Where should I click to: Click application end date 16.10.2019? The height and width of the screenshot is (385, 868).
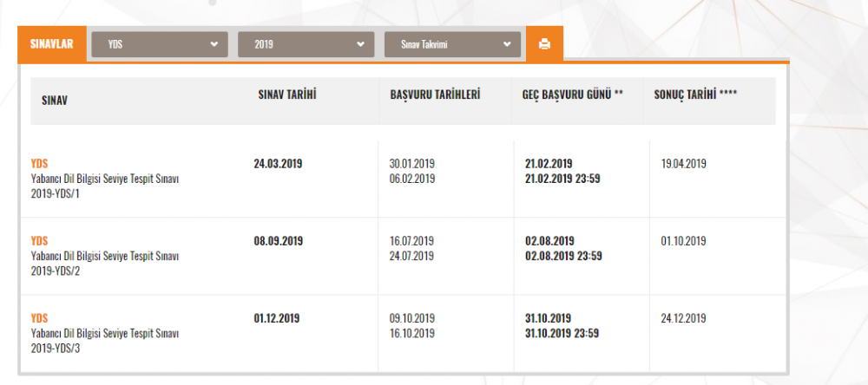point(412,334)
